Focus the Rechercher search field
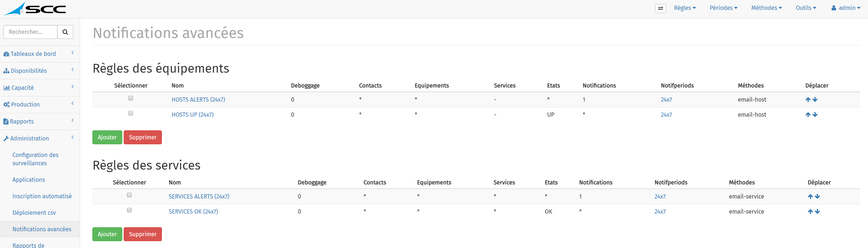 (30, 32)
